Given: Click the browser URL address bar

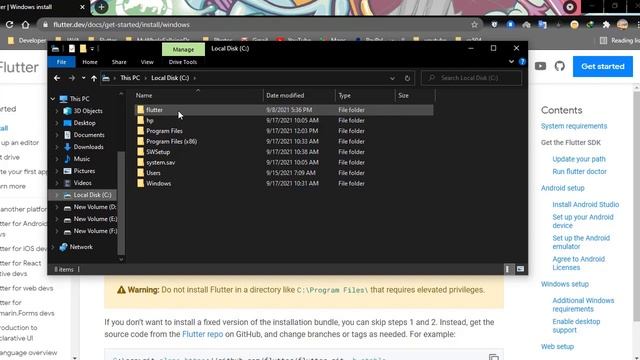Looking at the screenshot, I should click(x=261, y=25).
